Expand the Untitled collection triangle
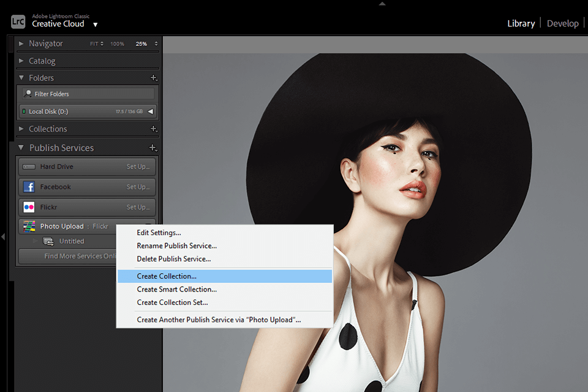 35,241
